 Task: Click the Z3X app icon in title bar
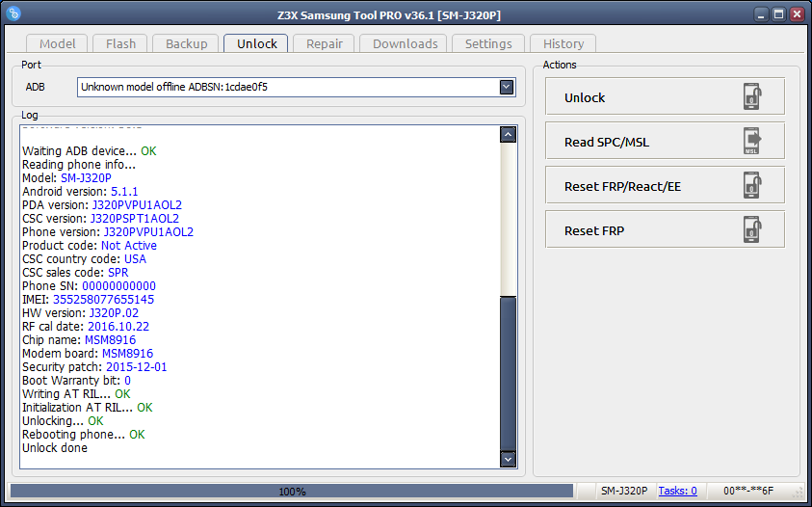(x=14, y=13)
